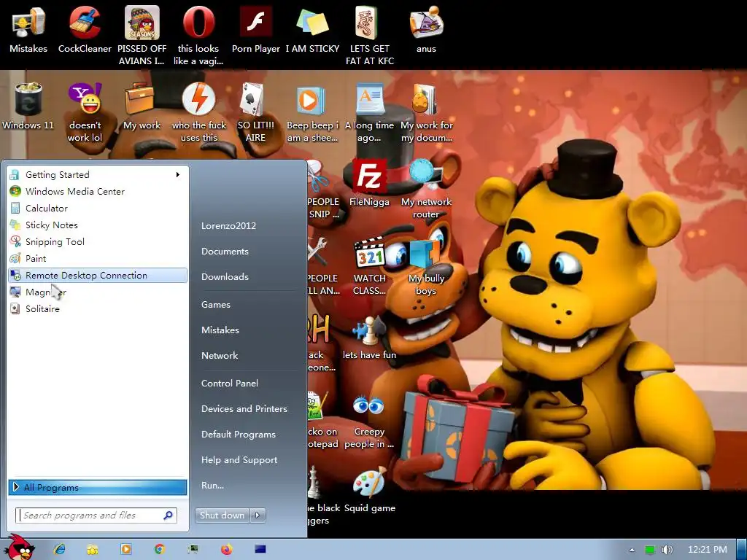Open Devices and Printers
Image resolution: width=747 pixels, height=560 pixels.
(x=244, y=408)
